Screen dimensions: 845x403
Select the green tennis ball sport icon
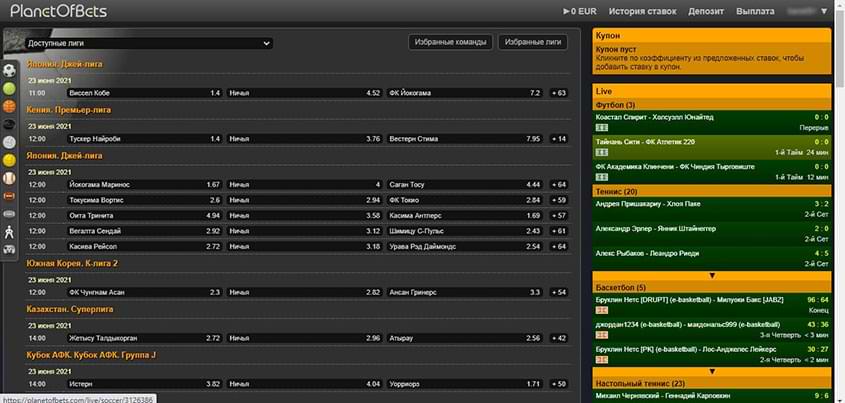point(9,88)
